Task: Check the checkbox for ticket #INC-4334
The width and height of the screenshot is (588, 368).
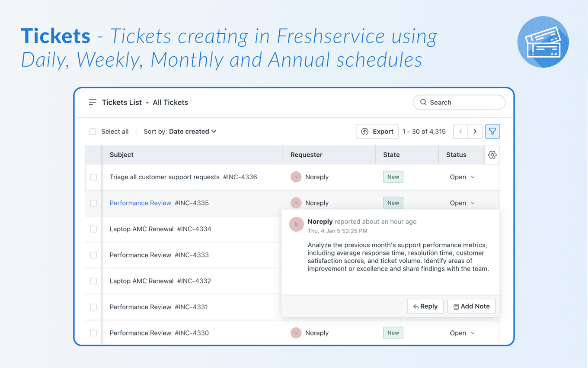Action: (x=93, y=229)
